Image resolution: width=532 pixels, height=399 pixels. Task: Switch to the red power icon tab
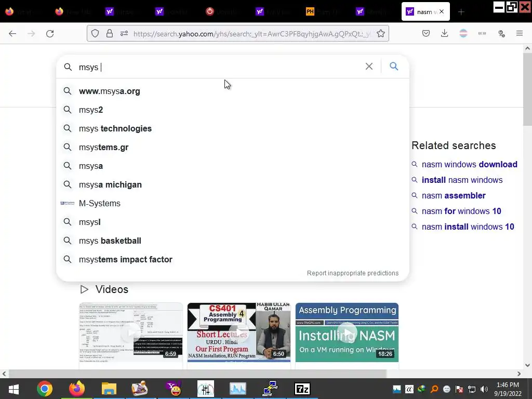pos(222,11)
